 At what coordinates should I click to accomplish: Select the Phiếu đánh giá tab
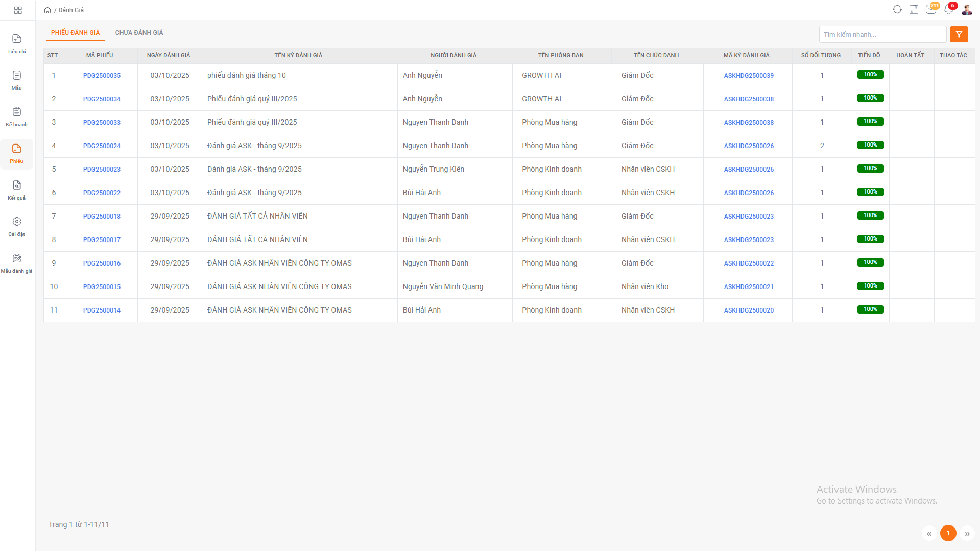click(75, 33)
